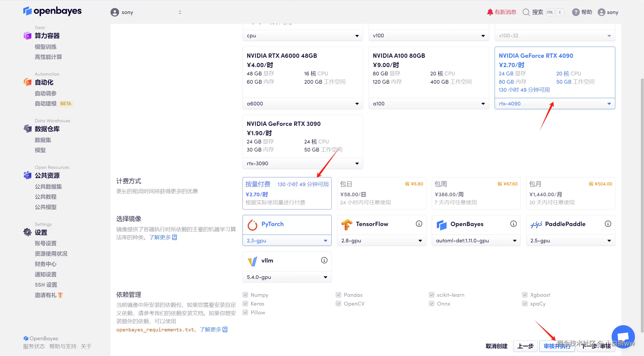
Task: Open the chat support bubble
Action: (x=623, y=336)
